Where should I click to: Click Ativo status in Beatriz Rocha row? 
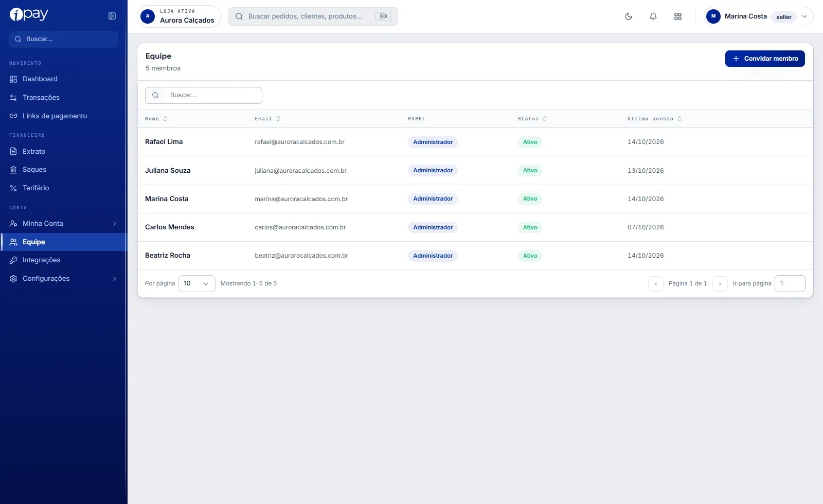[x=530, y=256]
